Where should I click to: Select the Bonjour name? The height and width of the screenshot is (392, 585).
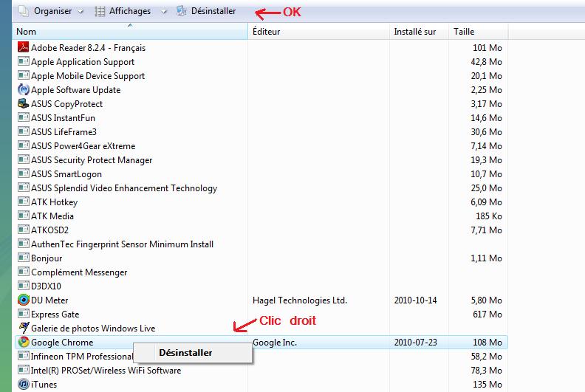(47, 258)
